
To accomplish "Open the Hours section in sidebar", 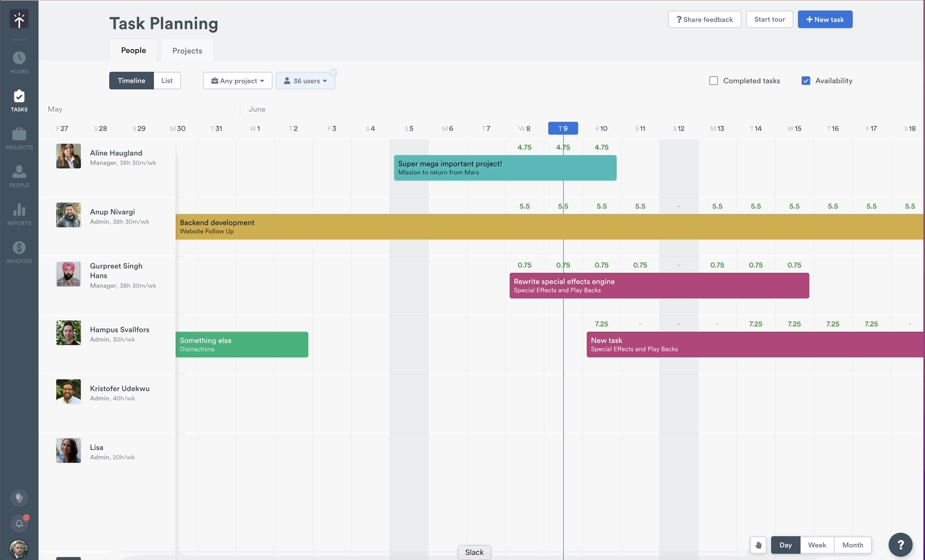I will [19, 60].
